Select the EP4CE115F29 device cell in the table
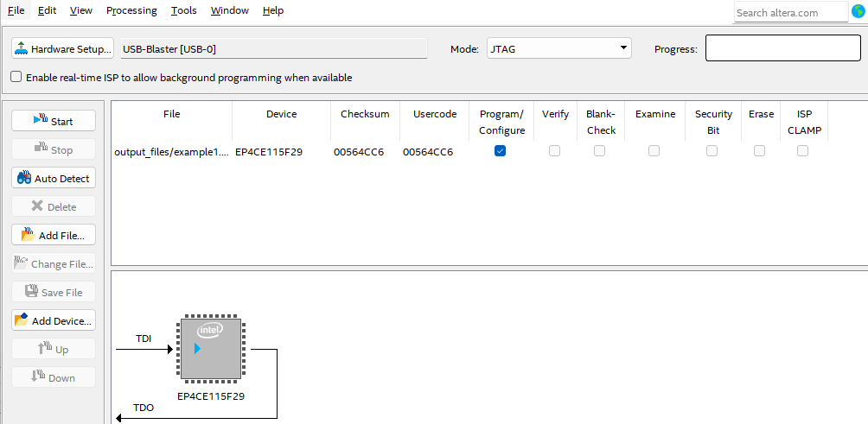Image resolution: width=868 pixels, height=424 pixels. tap(281, 152)
